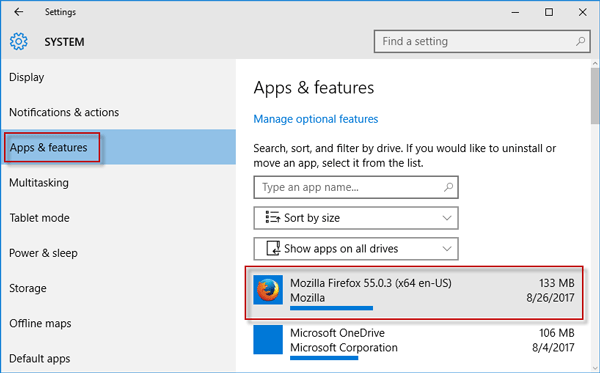600x373 pixels.
Task: Close the Settings window
Action: click(x=582, y=12)
